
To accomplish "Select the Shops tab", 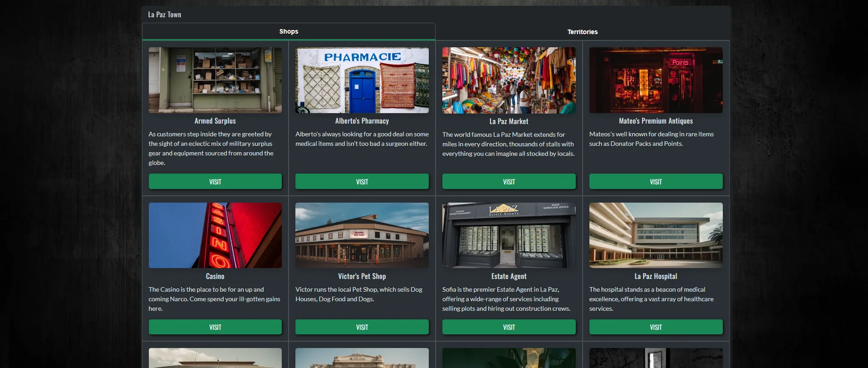I will 289,31.
